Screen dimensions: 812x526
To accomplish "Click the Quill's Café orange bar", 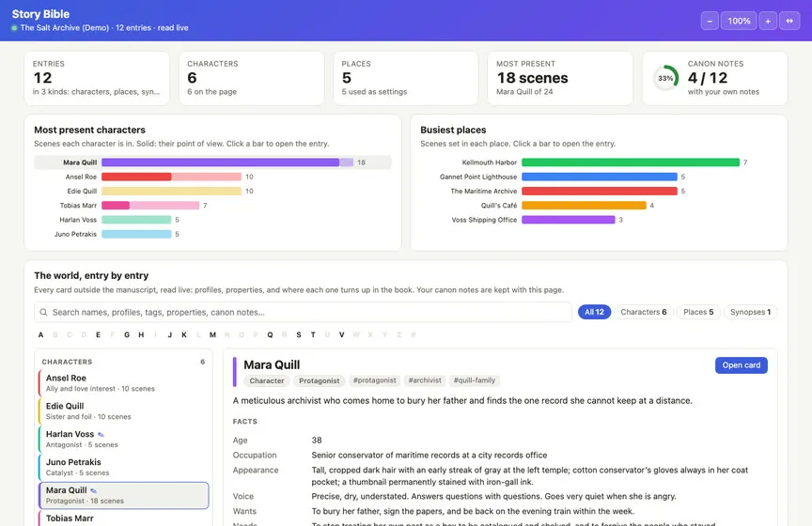I will [x=584, y=206].
